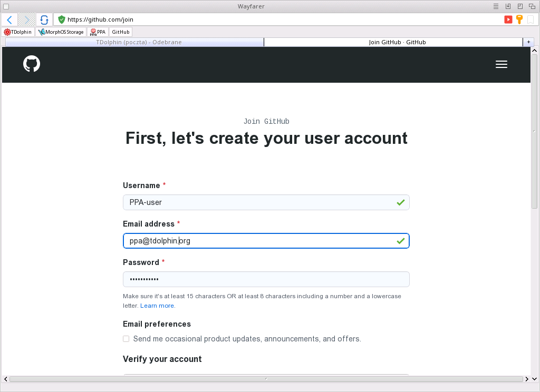Open the PPA bookmark

98,32
